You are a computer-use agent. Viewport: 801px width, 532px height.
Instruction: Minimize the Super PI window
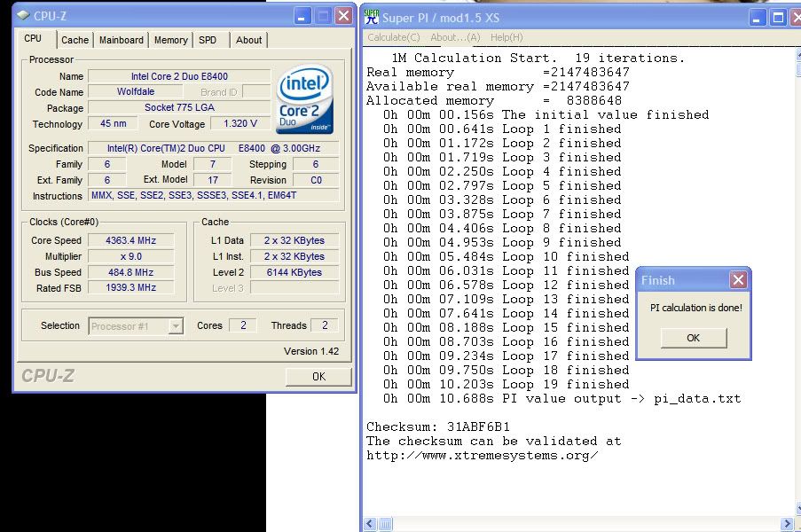[x=757, y=18]
